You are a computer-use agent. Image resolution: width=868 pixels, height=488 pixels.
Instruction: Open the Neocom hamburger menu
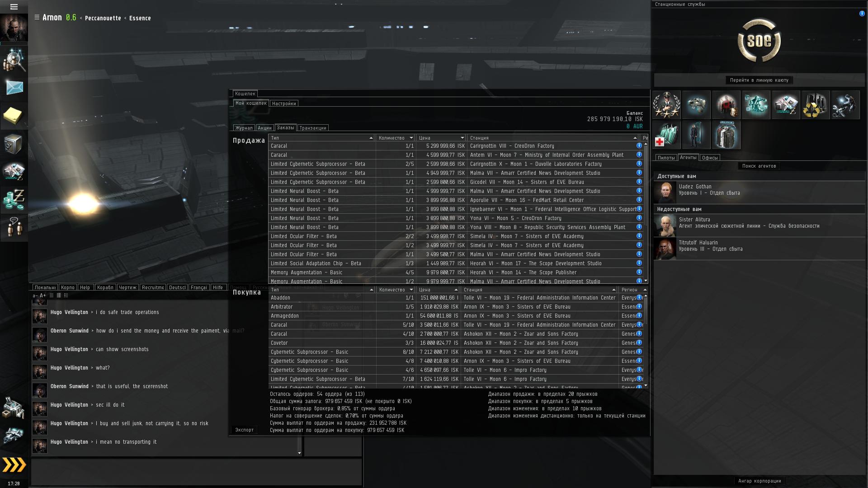[x=14, y=7]
